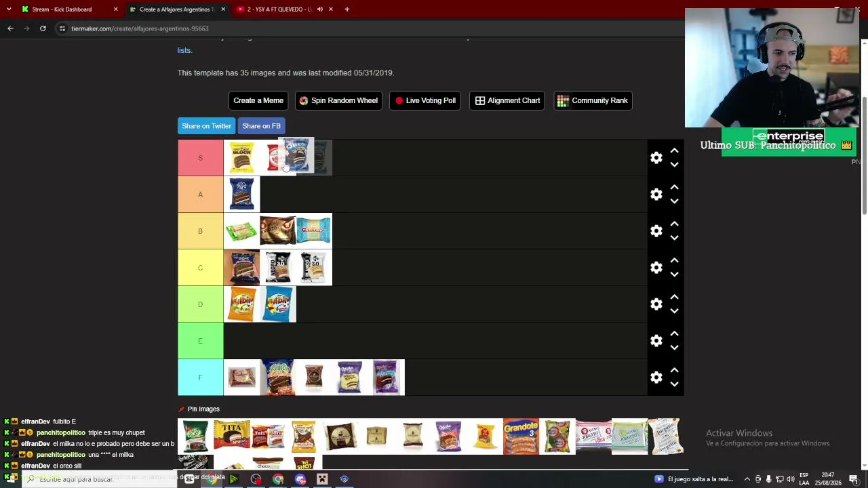Select the Negro 3.0 alfajor in tier C
Screen dimensions: 868x488
277,268
